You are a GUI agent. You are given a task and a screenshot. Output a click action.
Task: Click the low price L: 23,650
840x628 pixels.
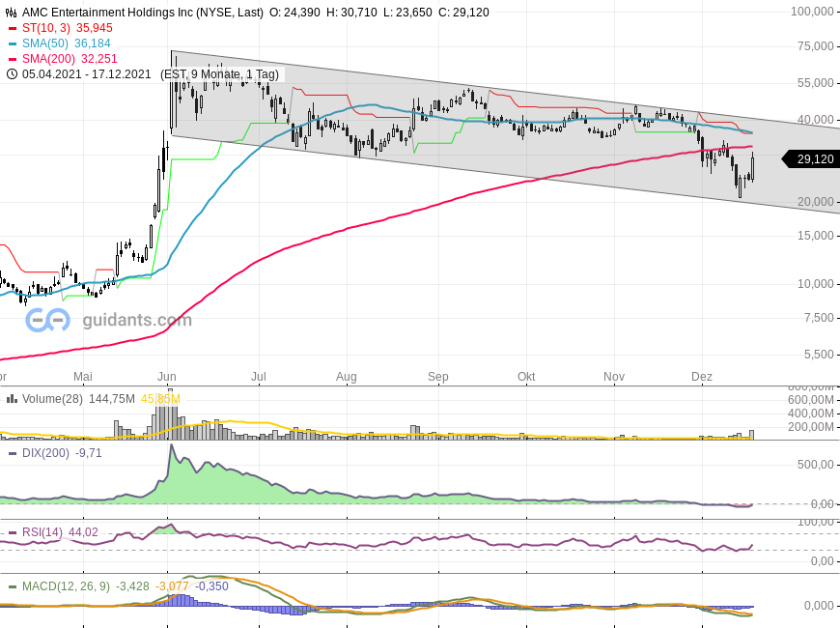(x=407, y=13)
